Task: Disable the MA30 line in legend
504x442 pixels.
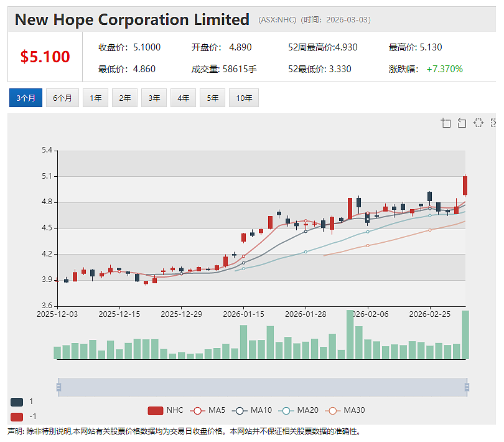Action: click(x=345, y=410)
